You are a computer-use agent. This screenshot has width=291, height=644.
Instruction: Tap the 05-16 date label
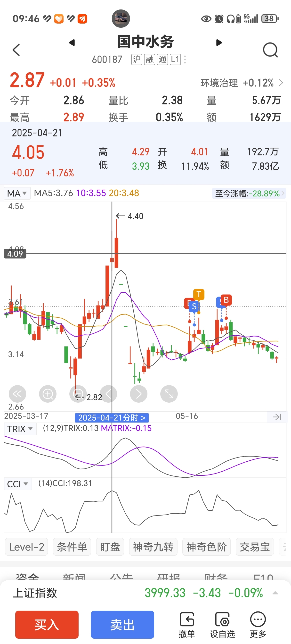pos(187,416)
